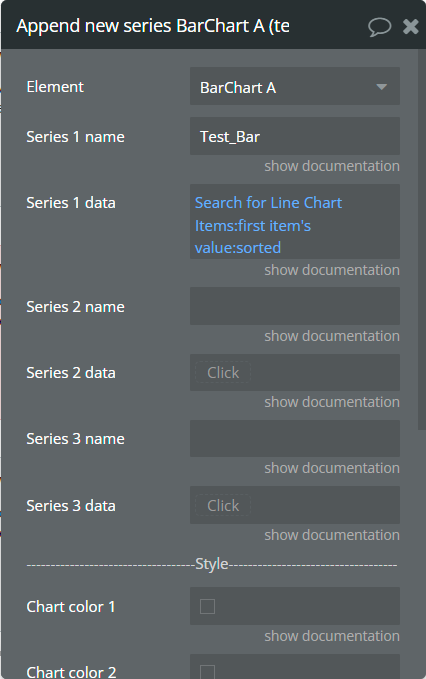
Task: Click the Series 1 name field Test_Bar
Action: click(294, 136)
